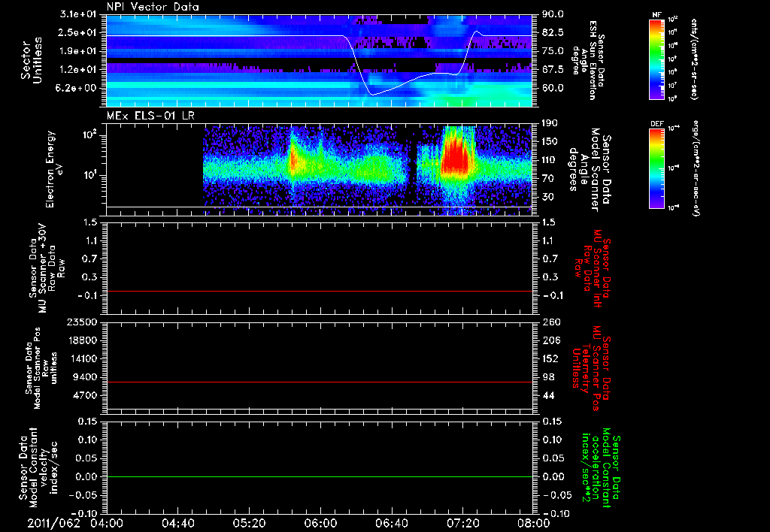The width and height of the screenshot is (770, 532).
Task: Click the 260 telemetry tick label
Action: point(551,322)
